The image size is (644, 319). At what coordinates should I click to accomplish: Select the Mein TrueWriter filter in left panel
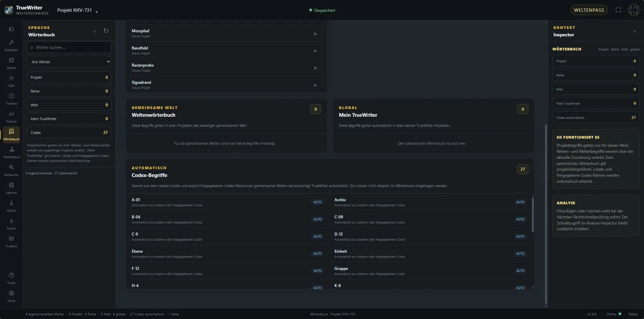[x=69, y=119]
